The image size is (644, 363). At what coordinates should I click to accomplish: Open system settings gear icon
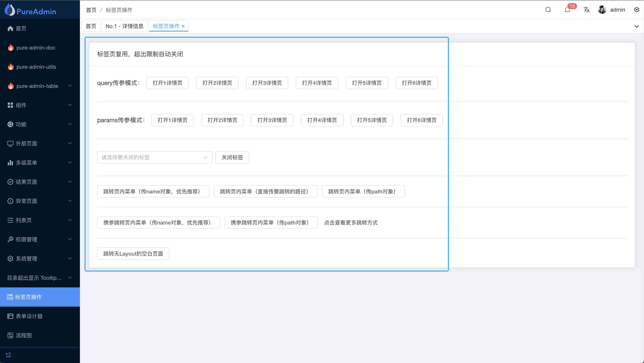point(637,10)
